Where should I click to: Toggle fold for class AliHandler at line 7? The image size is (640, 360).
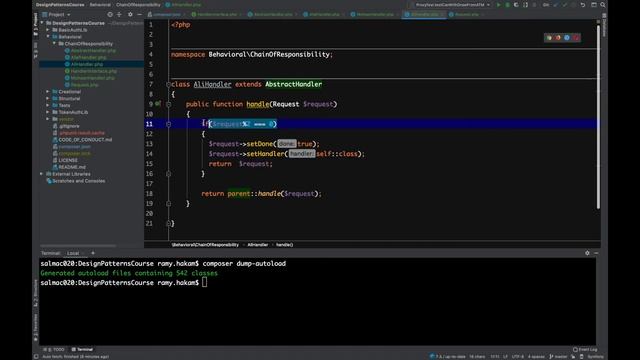tap(168, 84)
